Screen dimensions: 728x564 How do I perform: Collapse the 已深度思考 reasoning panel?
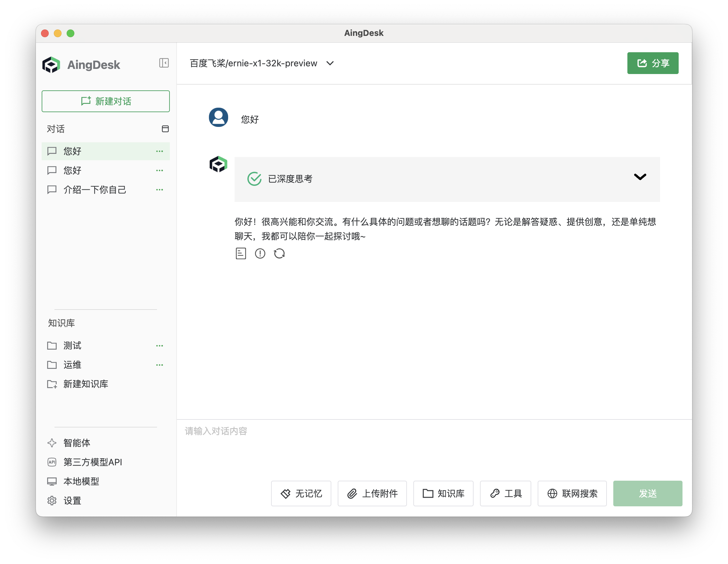tap(640, 177)
